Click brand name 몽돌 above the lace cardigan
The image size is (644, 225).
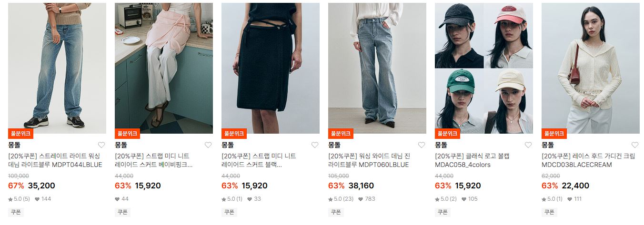pyautogui.click(x=548, y=145)
